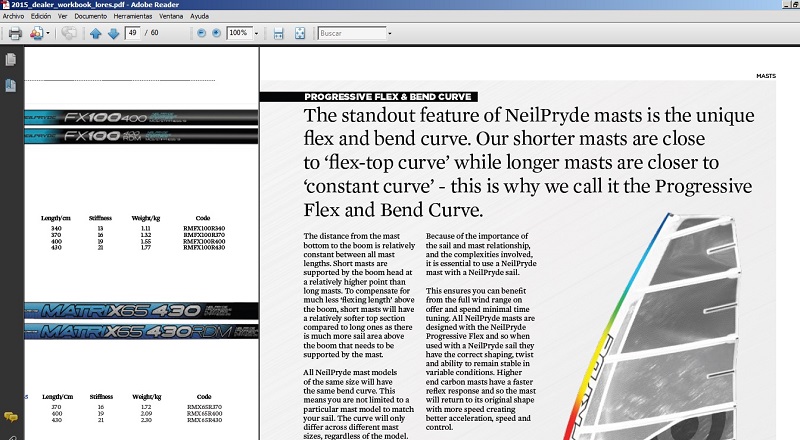The width and height of the screenshot is (800, 440).
Task: Click the PDF document icon in title bar
Action: click(x=5, y=5)
